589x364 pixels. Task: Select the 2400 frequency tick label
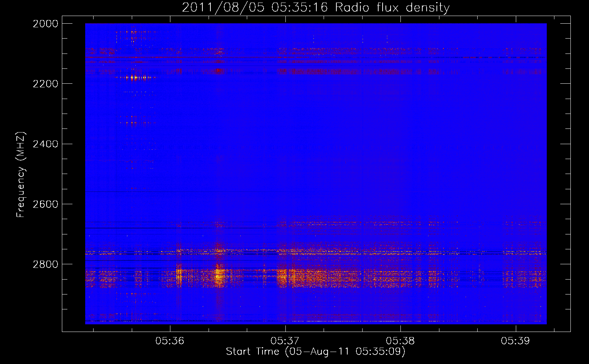(46, 144)
